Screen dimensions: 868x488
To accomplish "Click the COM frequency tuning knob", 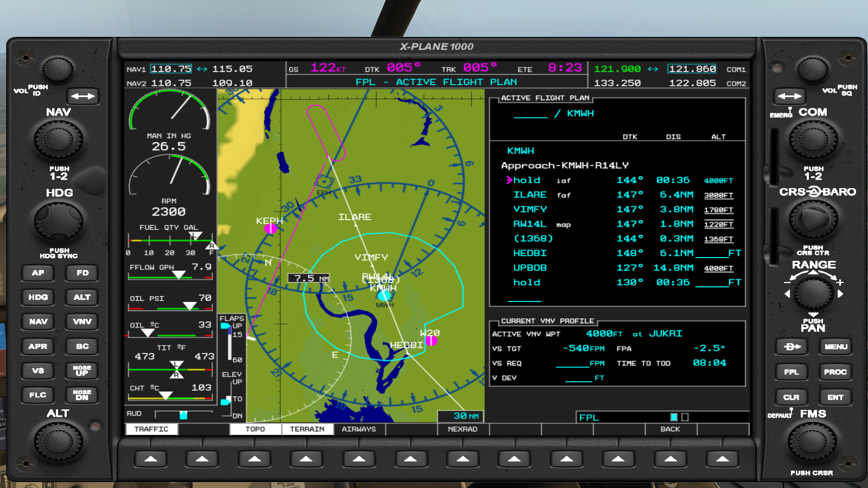I will click(x=813, y=140).
